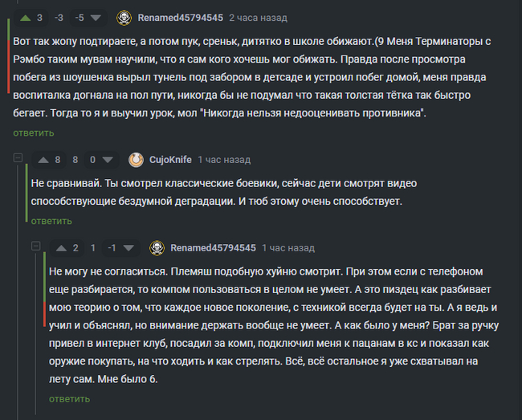522x420 pixels.
Task: Collapse CujoKnife's comment thread
Action: coord(18,159)
